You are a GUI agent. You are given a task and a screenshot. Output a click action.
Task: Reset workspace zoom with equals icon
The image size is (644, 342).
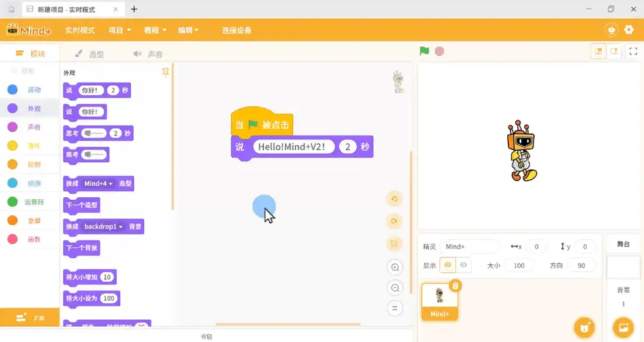(x=394, y=308)
